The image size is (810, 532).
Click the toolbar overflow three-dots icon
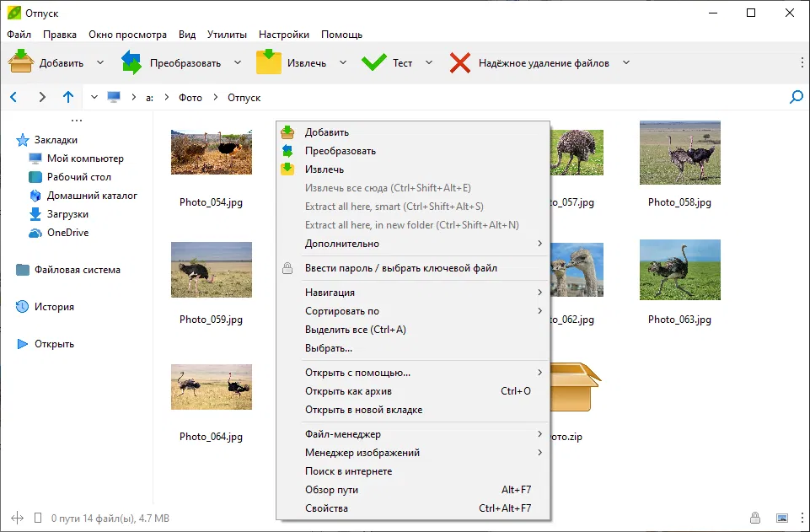(802, 62)
